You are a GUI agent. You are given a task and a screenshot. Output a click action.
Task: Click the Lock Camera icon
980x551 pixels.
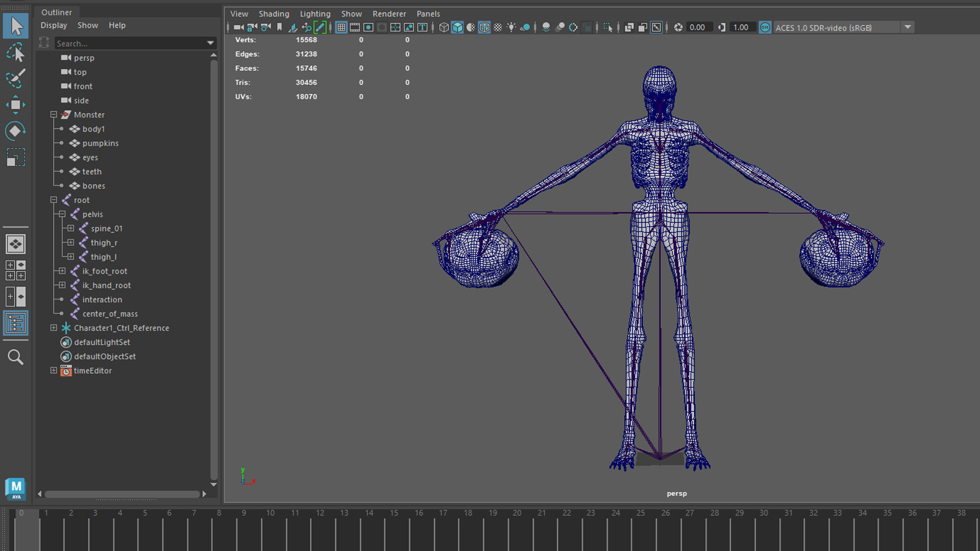coord(252,28)
